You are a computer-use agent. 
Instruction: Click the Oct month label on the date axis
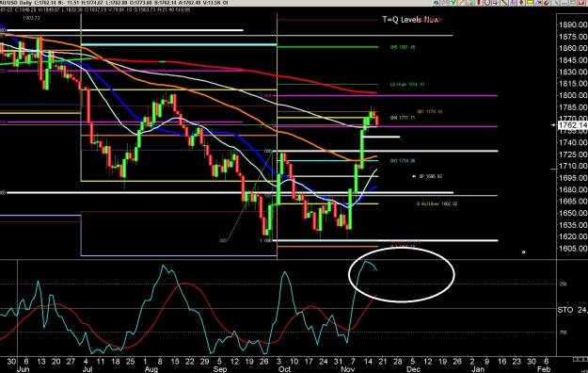coord(285,369)
